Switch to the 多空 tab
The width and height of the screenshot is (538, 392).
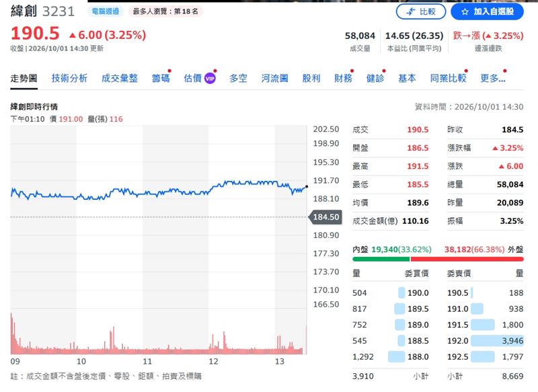(238, 78)
